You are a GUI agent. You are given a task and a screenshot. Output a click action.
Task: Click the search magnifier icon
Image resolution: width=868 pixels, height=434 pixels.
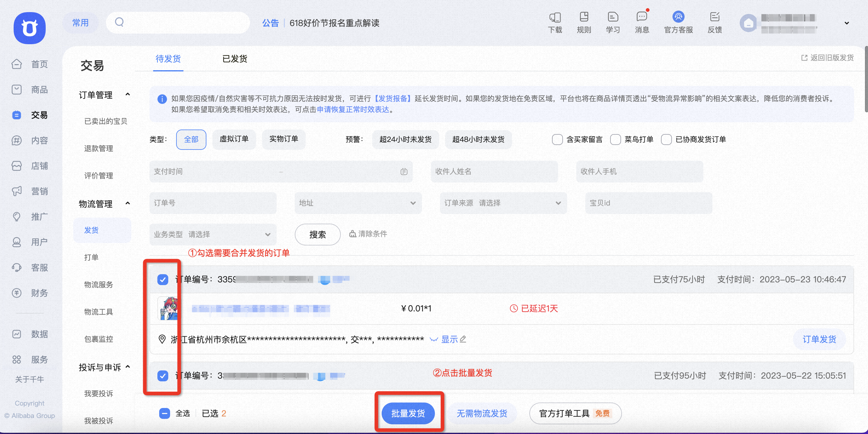pyautogui.click(x=119, y=22)
